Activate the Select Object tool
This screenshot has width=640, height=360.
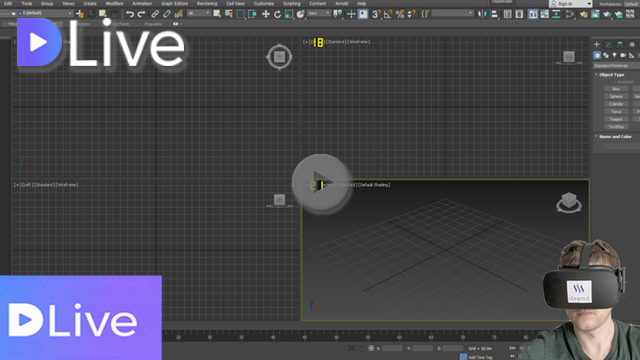click(x=217, y=14)
